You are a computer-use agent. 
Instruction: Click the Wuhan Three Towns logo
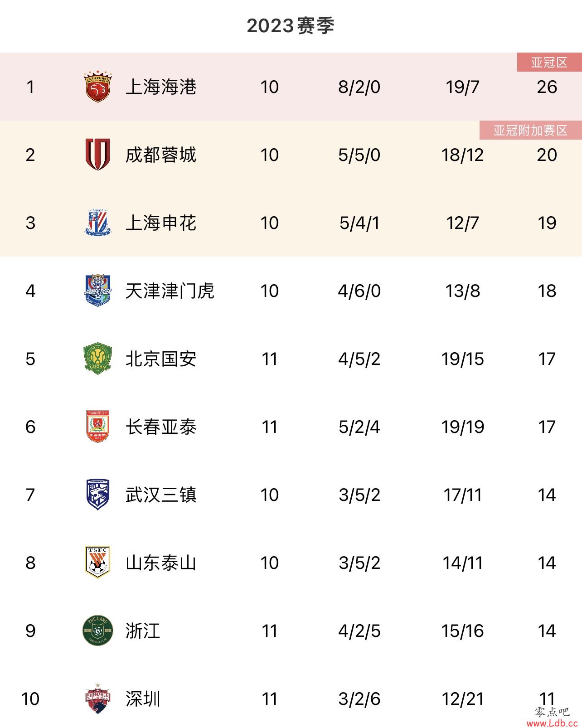(97, 495)
